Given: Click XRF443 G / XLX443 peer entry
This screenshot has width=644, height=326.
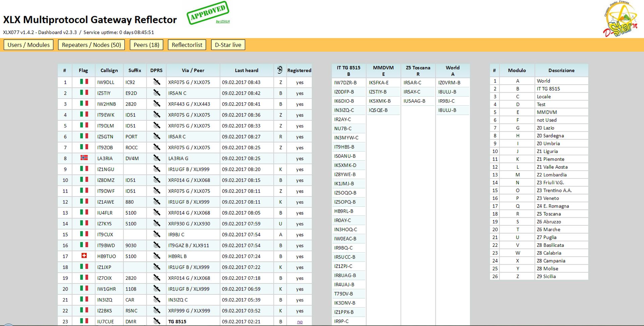Looking at the screenshot, I should [189, 104].
